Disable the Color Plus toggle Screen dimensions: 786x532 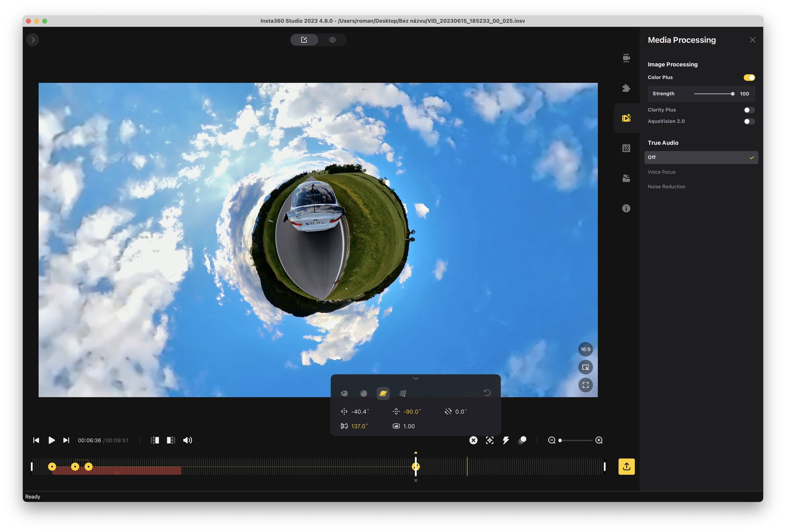(749, 77)
